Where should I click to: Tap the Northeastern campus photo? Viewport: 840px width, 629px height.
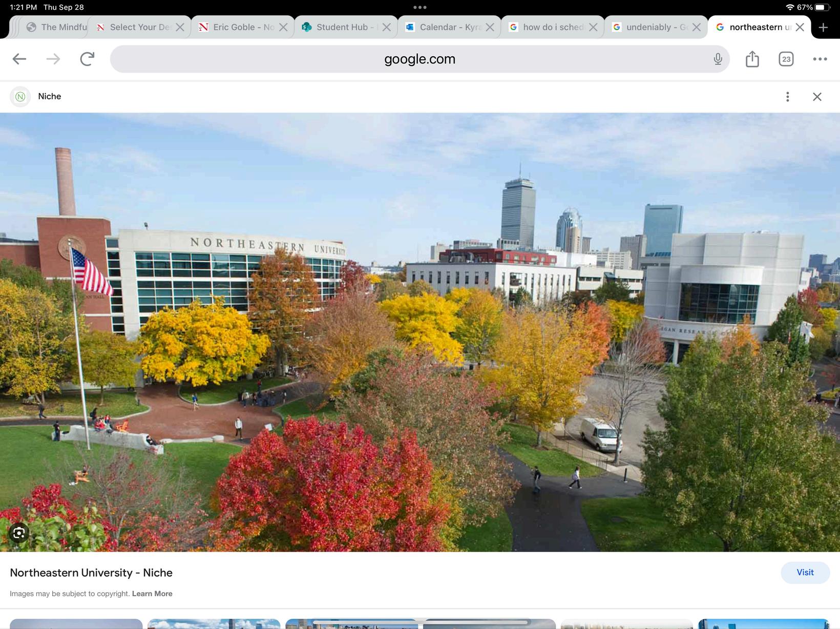(420, 332)
